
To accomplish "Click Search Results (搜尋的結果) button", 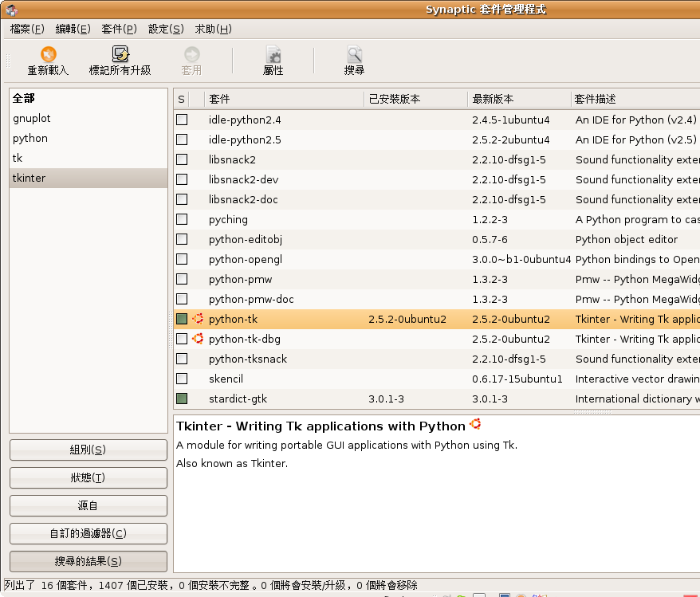I will click(x=88, y=561).
